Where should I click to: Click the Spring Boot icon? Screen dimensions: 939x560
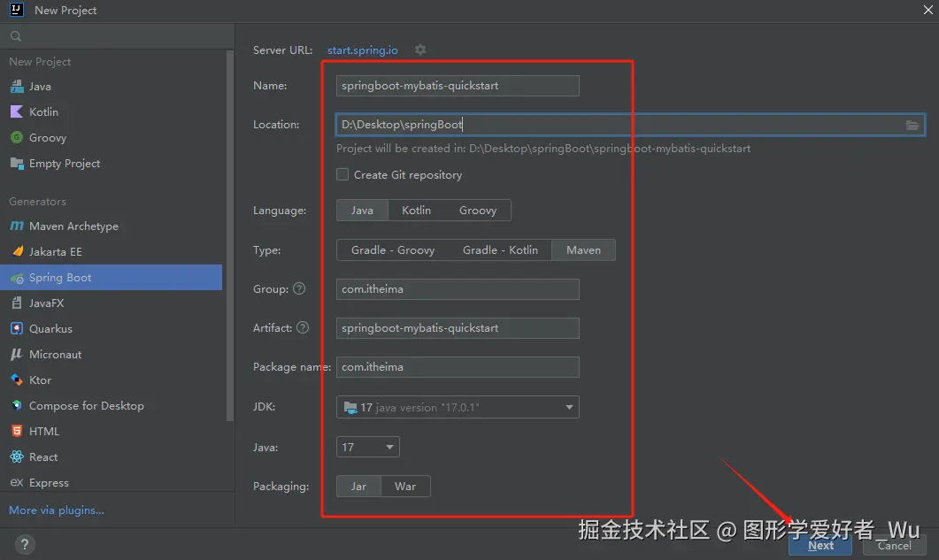click(17, 278)
